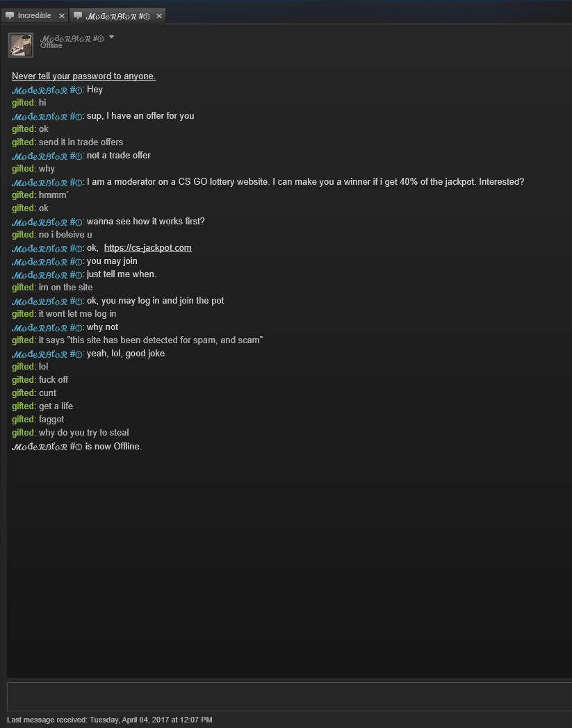Focus the chat message input box

(289, 697)
